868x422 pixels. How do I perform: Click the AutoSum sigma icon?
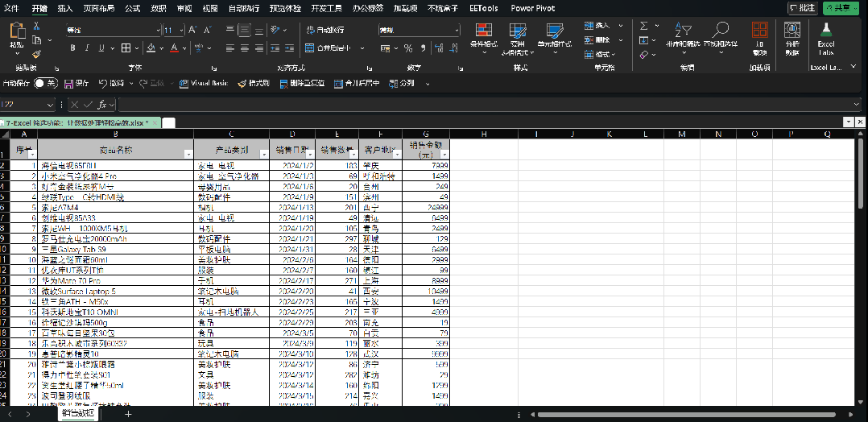coord(644,26)
